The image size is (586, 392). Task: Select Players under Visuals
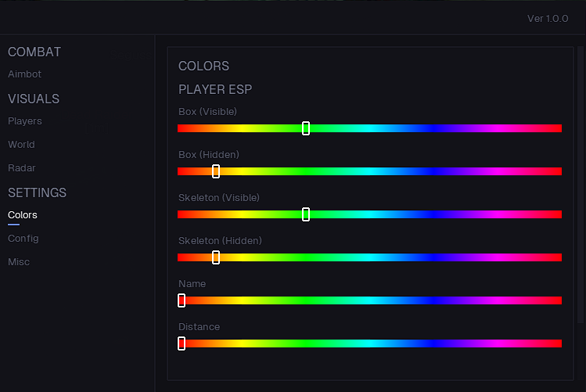25,121
